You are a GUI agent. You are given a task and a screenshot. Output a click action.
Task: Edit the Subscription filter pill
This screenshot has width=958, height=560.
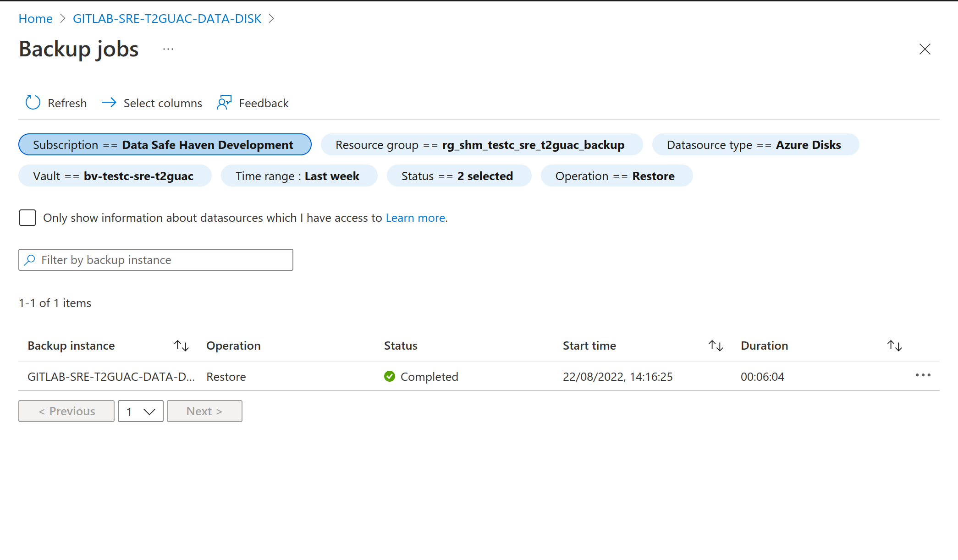(165, 145)
